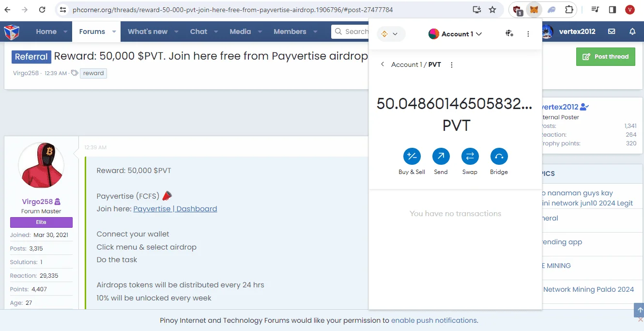The width and height of the screenshot is (644, 331).
Task: Click the Phantom ghost extension icon
Action: [552, 10]
